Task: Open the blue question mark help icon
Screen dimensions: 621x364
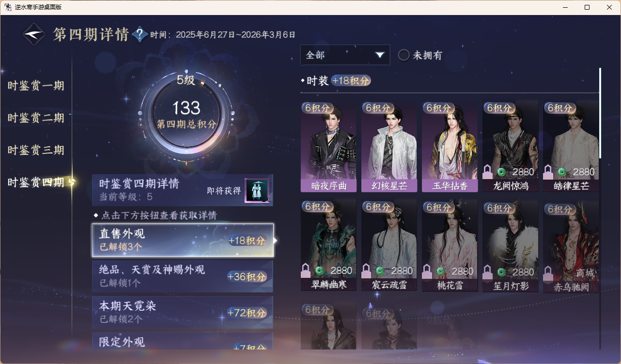Action: [140, 34]
